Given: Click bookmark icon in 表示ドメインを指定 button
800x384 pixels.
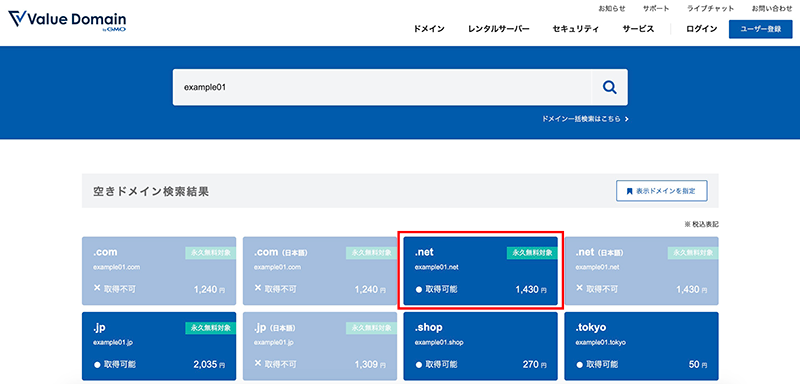Looking at the screenshot, I should pos(629,192).
